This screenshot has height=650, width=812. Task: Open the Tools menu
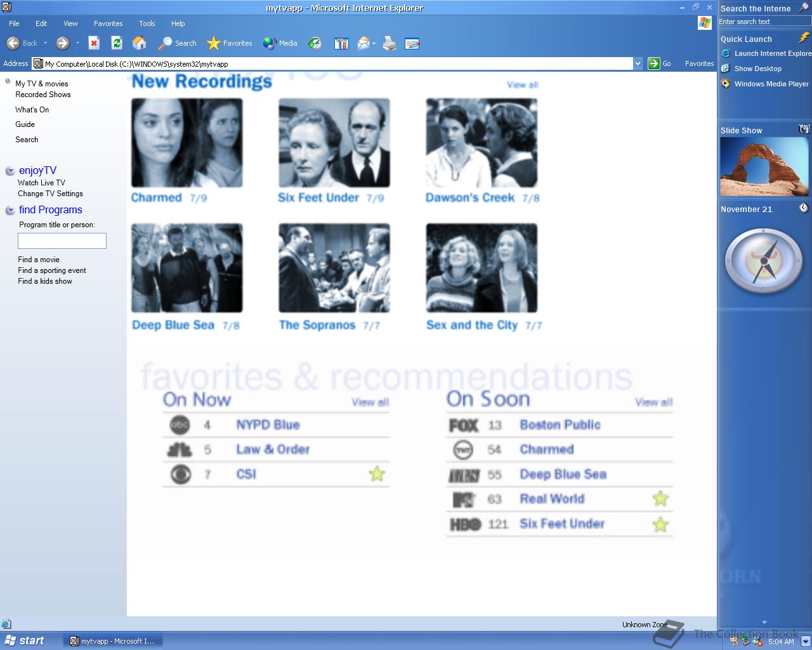[x=147, y=23]
